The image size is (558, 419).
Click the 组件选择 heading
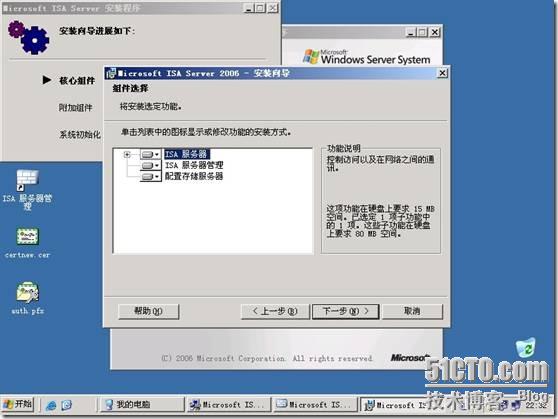point(130,88)
